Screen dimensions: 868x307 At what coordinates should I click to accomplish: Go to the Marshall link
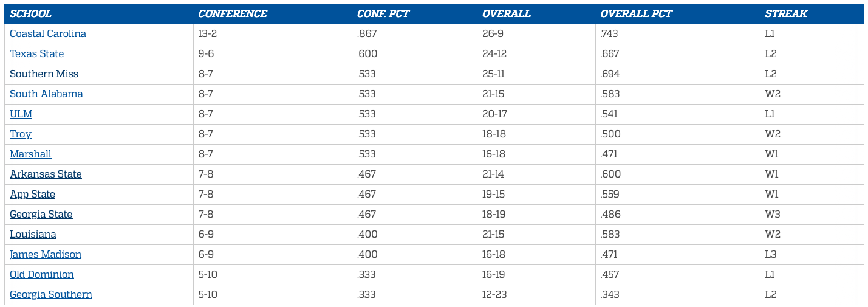(x=30, y=154)
